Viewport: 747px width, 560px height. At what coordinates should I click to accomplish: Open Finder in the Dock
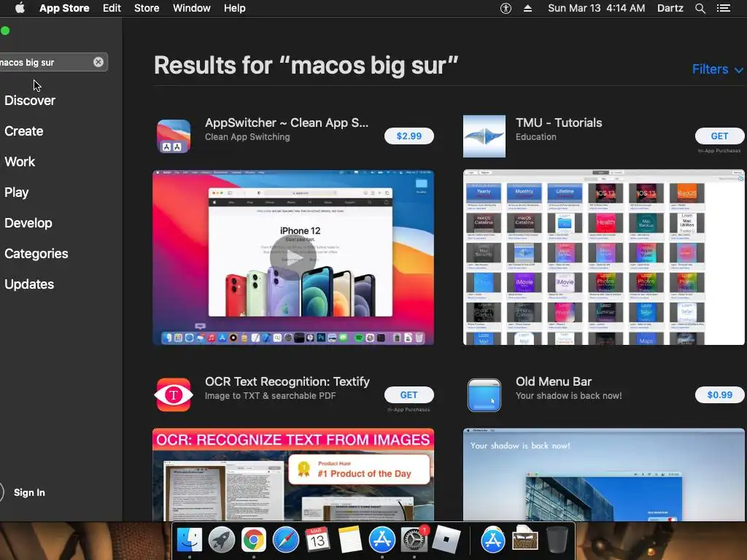[x=190, y=540]
